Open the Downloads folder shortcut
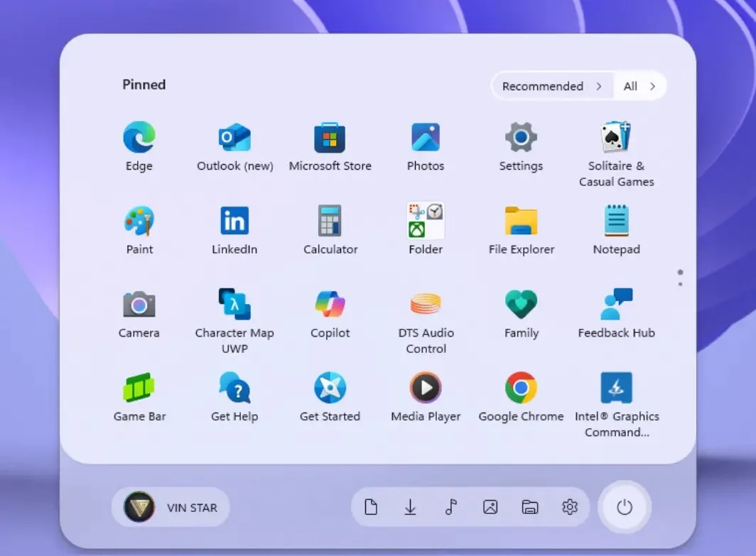 [x=410, y=507]
